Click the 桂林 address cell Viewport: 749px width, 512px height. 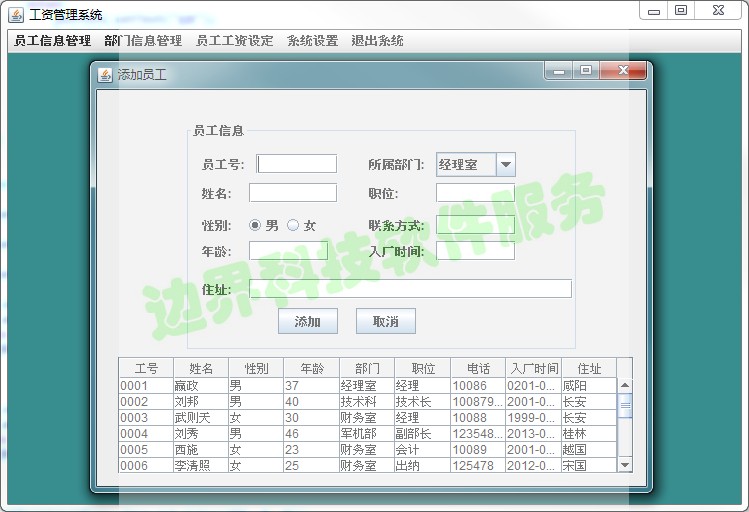pos(589,434)
